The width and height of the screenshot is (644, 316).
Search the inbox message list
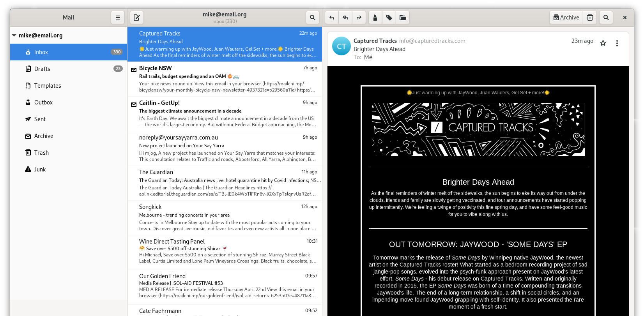tap(312, 18)
